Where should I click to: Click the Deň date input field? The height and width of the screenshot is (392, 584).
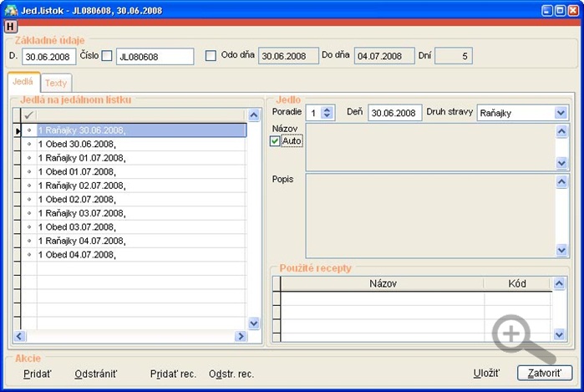tap(395, 113)
